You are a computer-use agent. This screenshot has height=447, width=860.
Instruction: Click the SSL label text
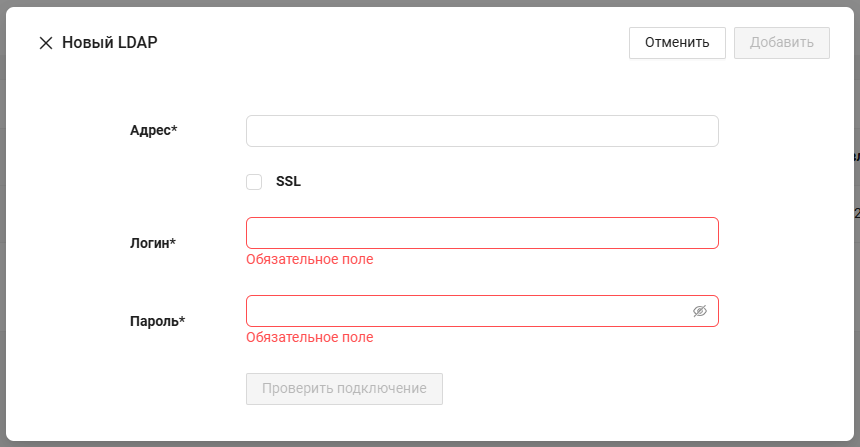tap(288, 182)
